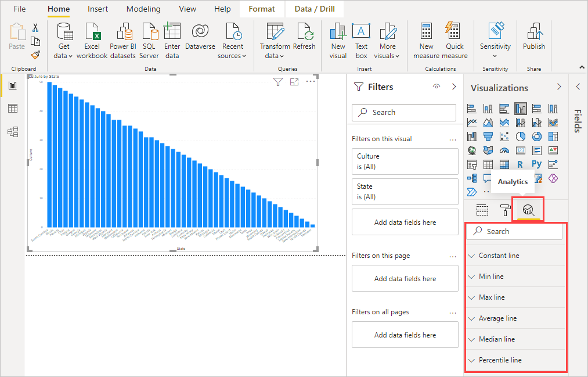Click the Publish icon

click(533, 35)
